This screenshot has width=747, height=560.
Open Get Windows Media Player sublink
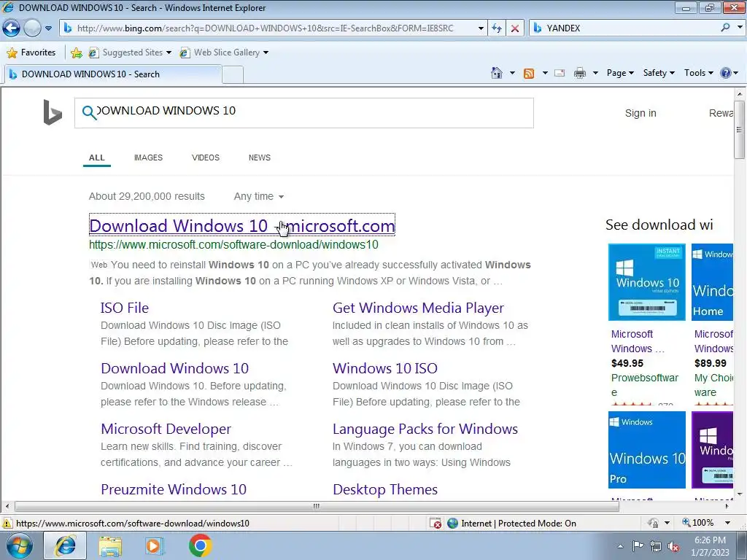(418, 308)
